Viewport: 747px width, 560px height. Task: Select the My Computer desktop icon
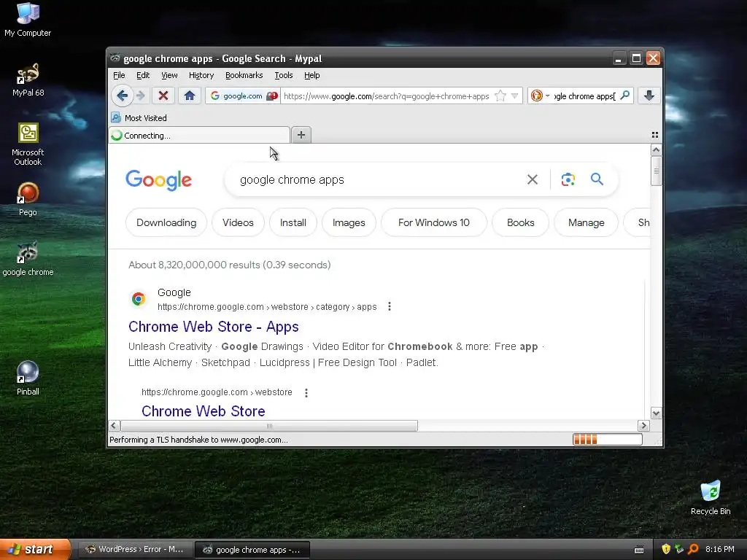coord(28,20)
